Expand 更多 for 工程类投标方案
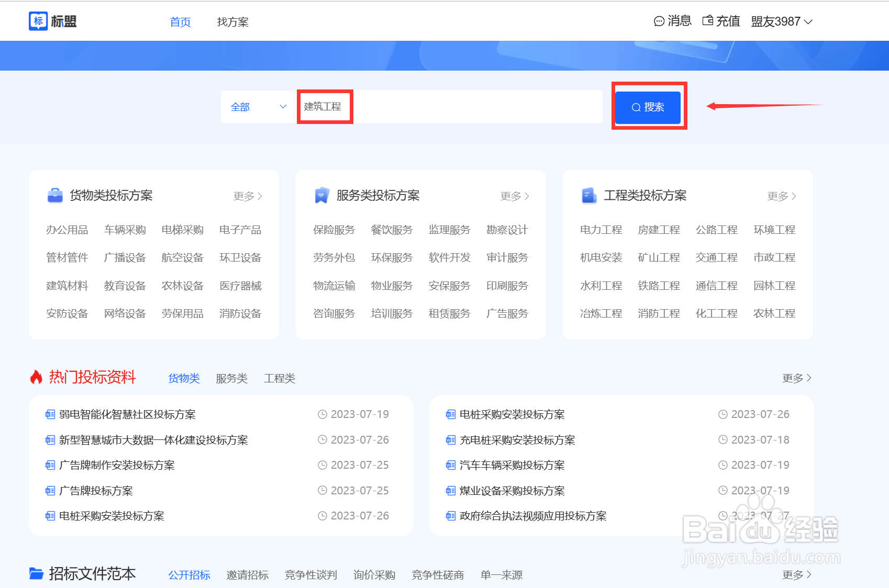 point(781,195)
